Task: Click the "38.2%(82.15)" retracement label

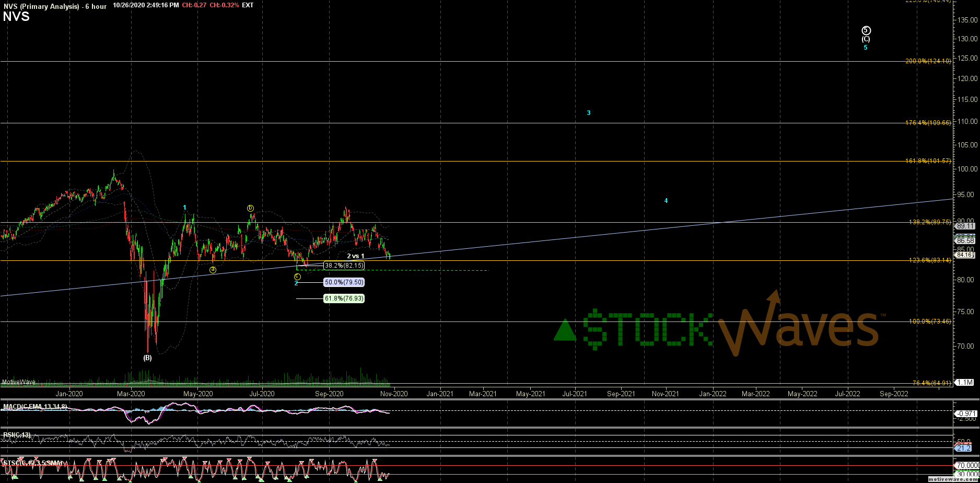Action: tap(344, 266)
